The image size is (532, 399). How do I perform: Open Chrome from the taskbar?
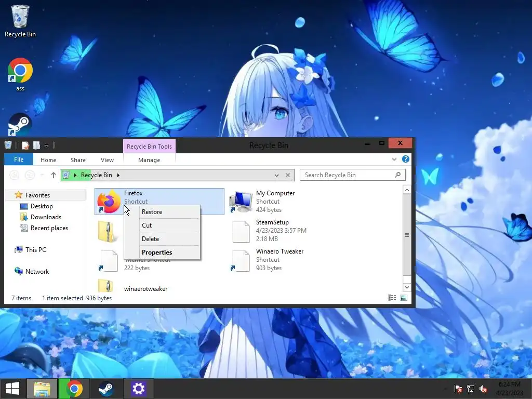(74, 389)
